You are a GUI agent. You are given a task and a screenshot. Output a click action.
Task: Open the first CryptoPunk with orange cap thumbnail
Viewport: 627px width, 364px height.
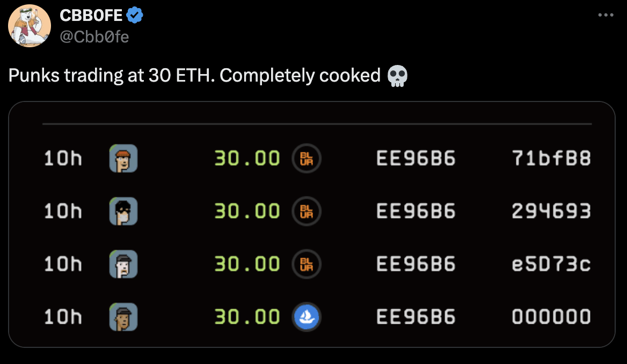click(x=123, y=158)
